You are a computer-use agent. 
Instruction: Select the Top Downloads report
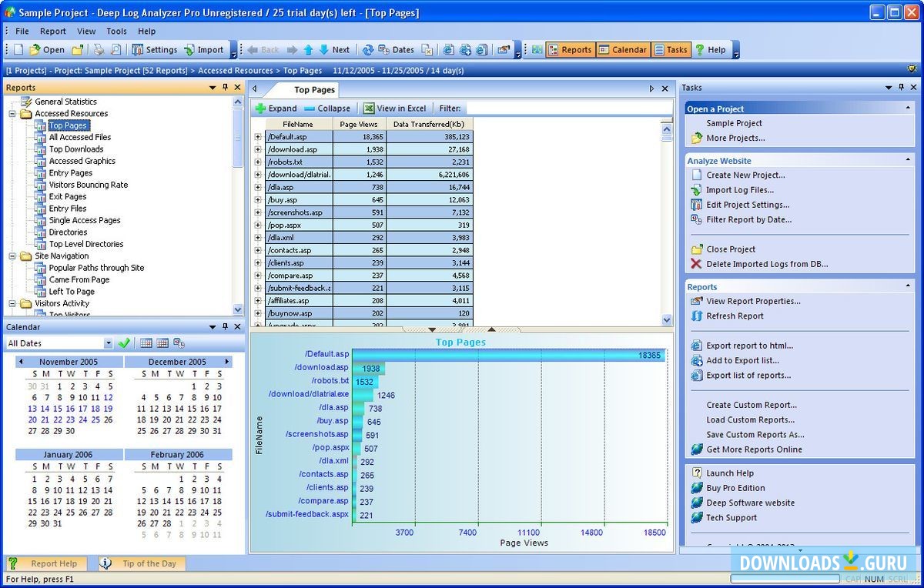(75, 149)
